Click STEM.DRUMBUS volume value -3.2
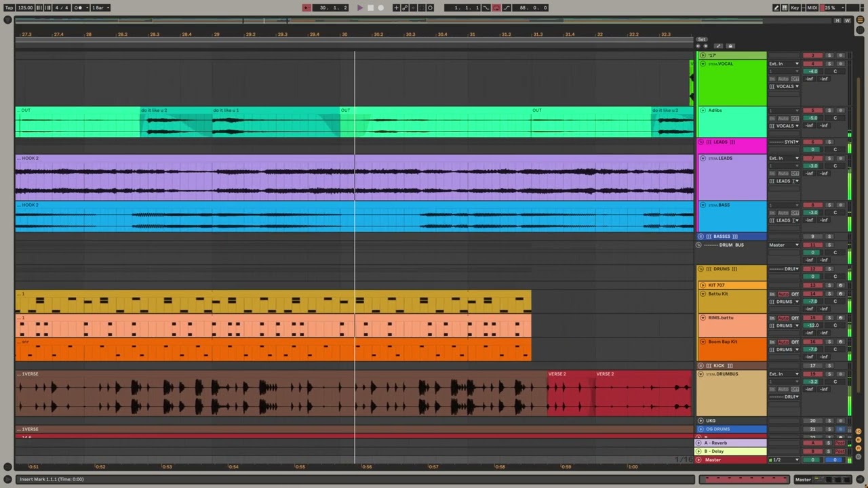Viewport: 868px width, 488px height. (x=812, y=382)
